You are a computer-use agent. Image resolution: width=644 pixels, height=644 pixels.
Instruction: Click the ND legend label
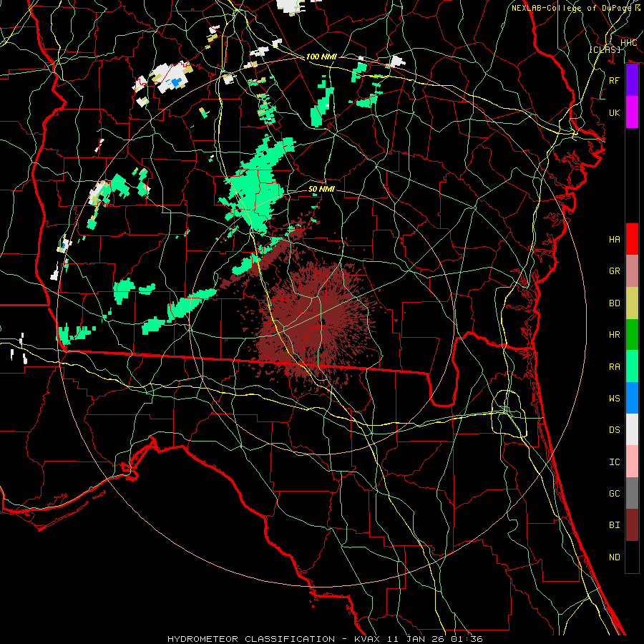[x=614, y=557]
